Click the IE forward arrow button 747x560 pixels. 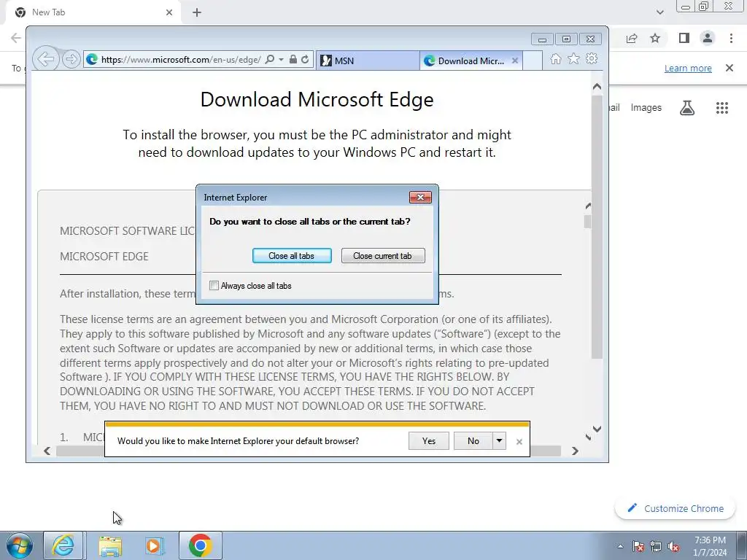(71, 59)
